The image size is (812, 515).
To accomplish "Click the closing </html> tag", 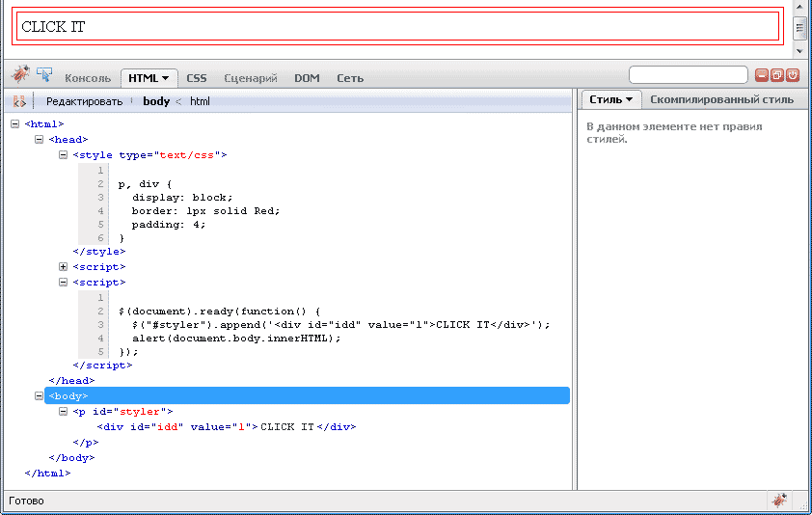I will click(47, 474).
